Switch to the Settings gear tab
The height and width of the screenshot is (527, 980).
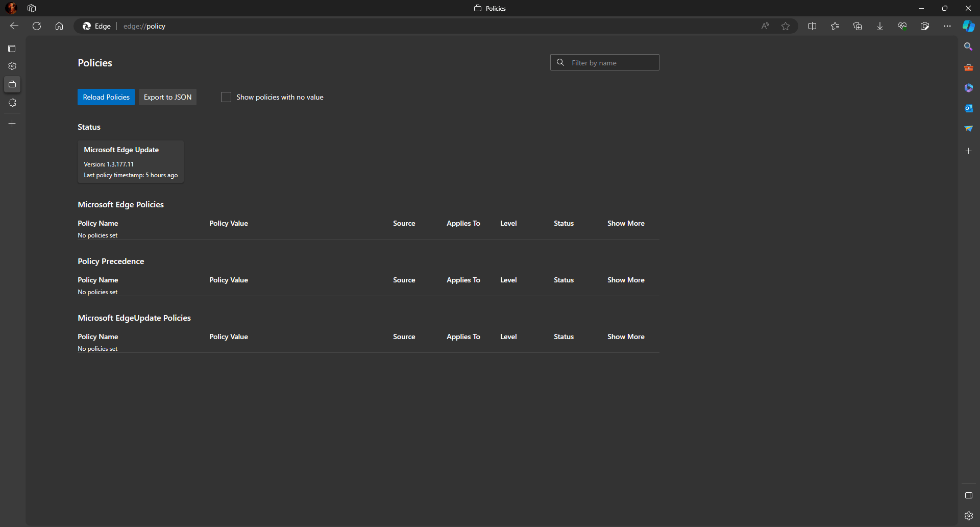12,66
